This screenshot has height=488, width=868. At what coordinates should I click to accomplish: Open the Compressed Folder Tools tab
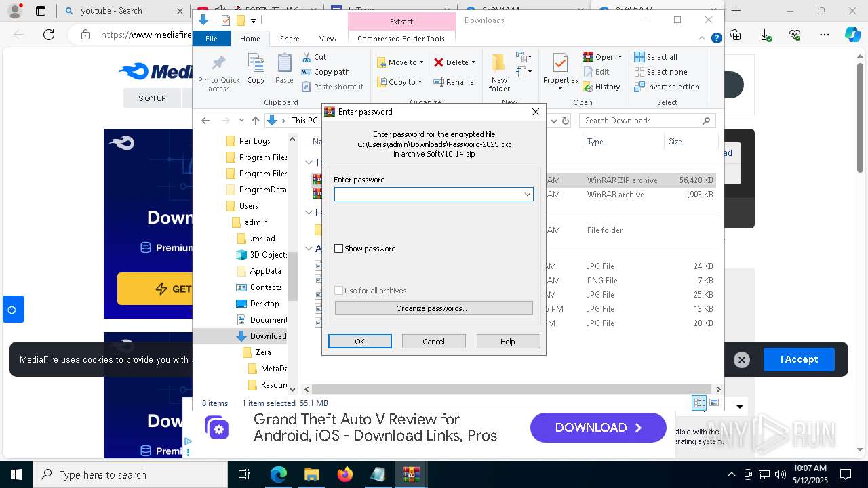tap(401, 39)
